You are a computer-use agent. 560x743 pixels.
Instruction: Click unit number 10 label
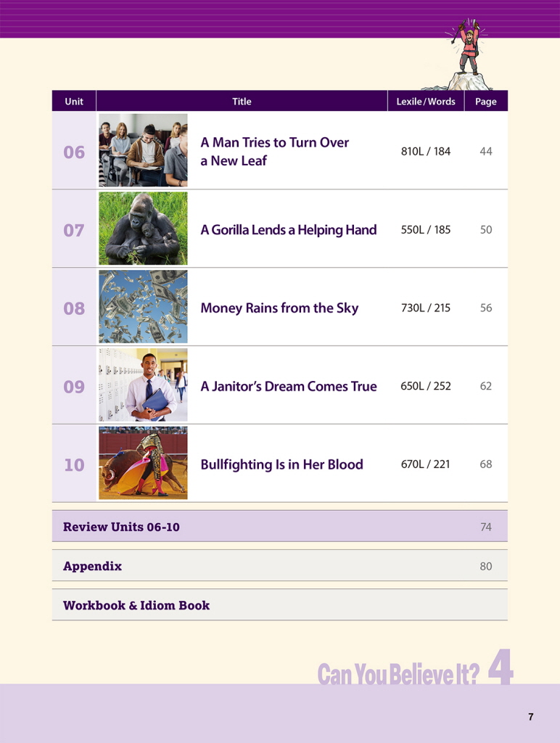tap(74, 465)
